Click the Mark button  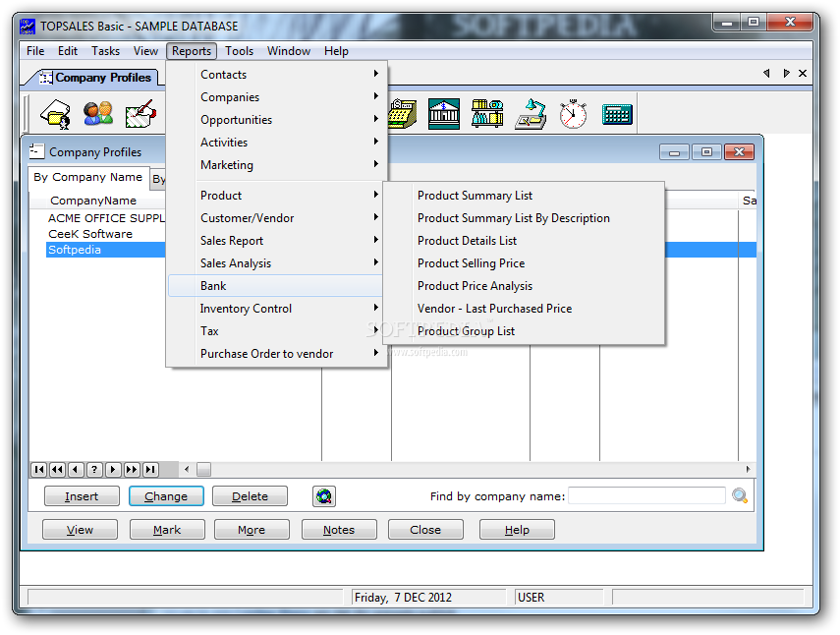167,530
